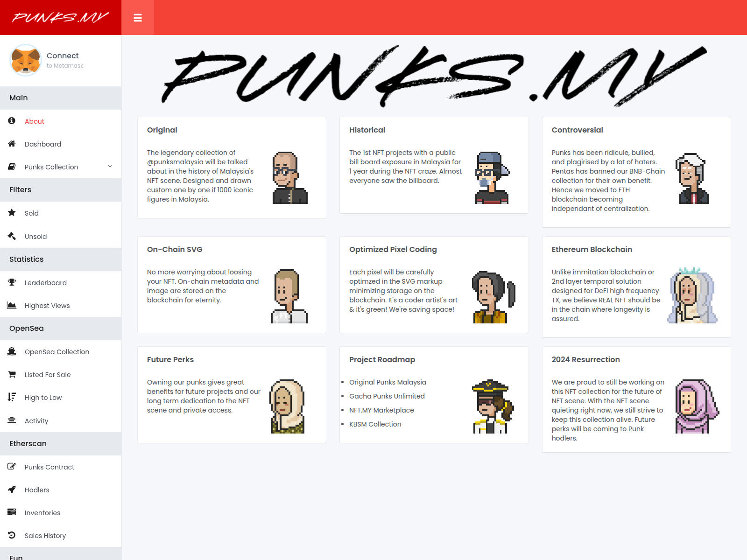Click the pink hijab punk in 2024 Resurrection card
This screenshot has height=560, width=747.
pyautogui.click(x=698, y=406)
